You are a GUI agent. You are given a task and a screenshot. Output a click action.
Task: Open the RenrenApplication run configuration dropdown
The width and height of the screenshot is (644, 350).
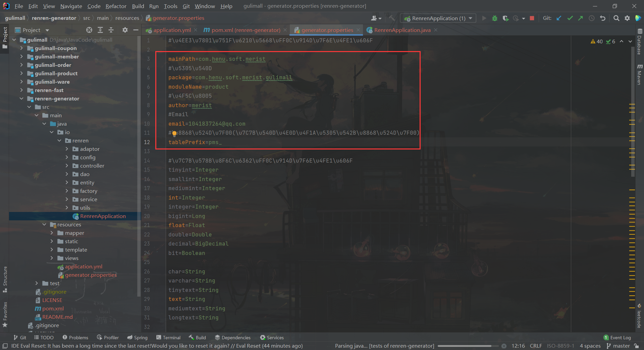coord(438,18)
